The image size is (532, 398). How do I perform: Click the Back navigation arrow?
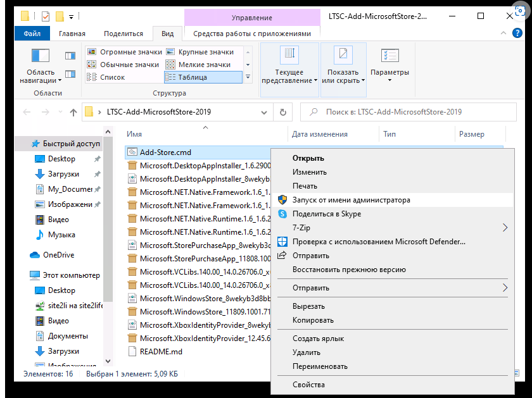tap(27, 112)
